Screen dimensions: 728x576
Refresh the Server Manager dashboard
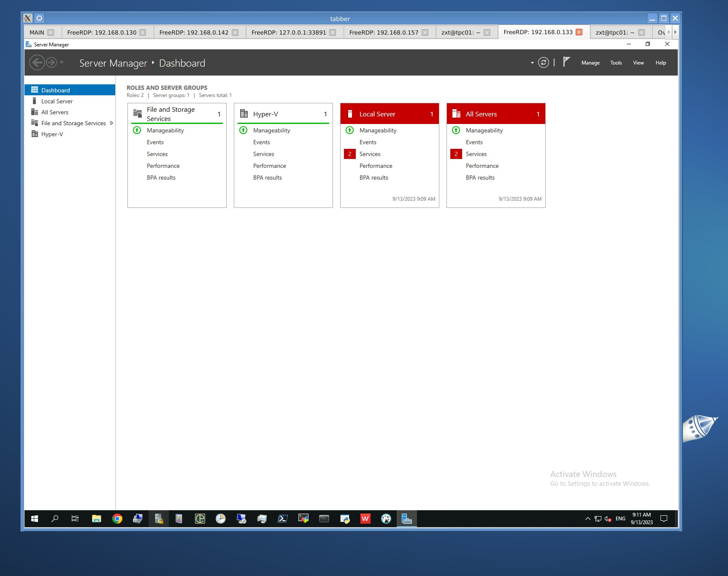coord(544,63)
